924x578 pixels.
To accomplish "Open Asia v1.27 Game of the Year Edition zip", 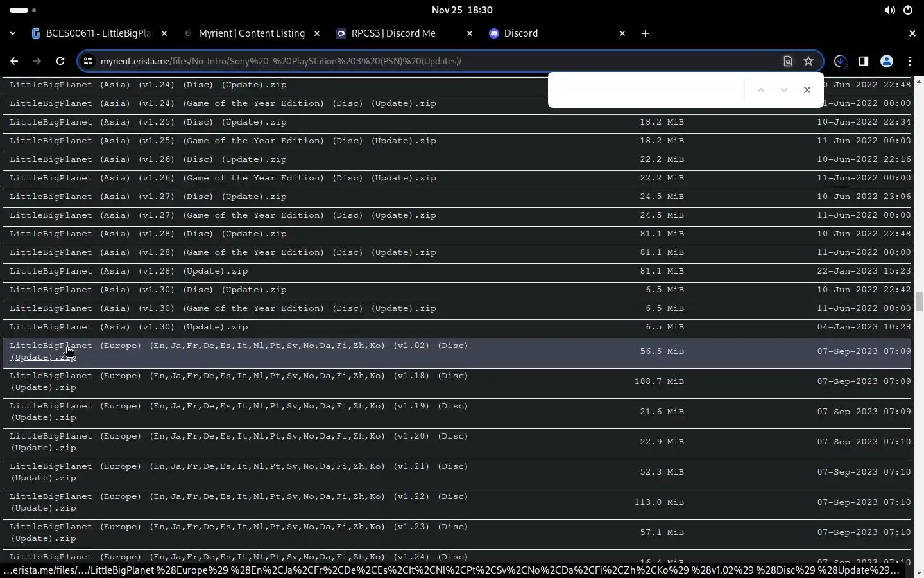I will tap(223, 215).
